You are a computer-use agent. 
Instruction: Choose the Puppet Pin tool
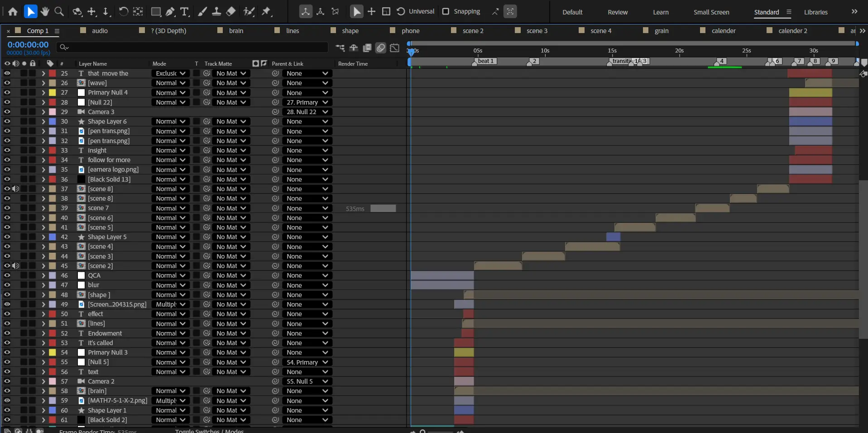point(266,12)
